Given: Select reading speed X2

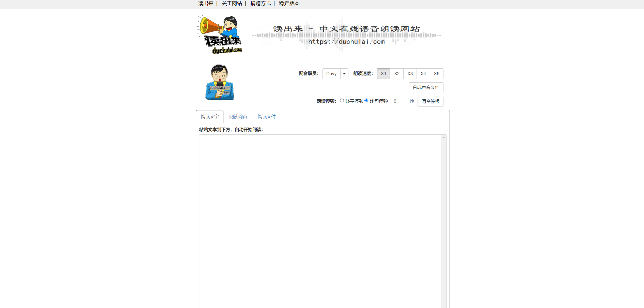Looking at the screenshot, I should [397, 74].
